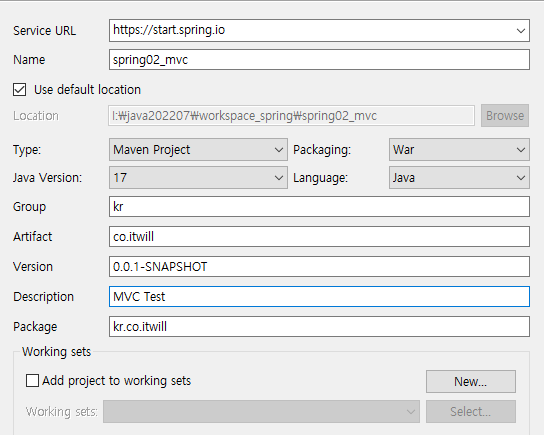Click the Browse button for location
This screenshot has height=435, width=544.
[x=505, y=116]
